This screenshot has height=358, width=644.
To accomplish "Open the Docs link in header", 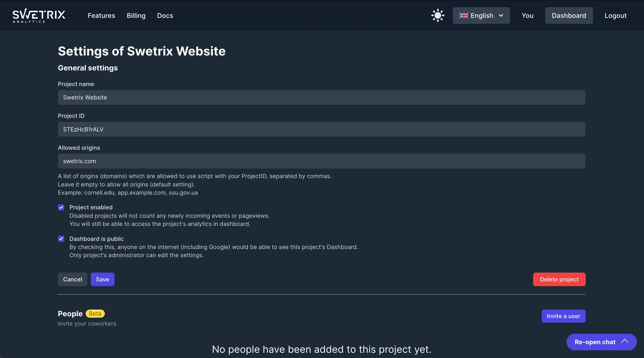I will [x=165, y=15].
